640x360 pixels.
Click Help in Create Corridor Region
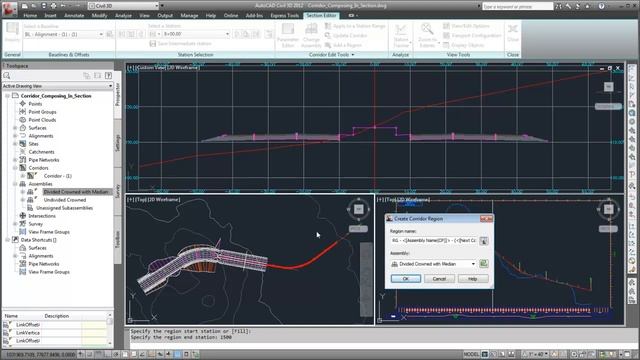pos(473,279)
